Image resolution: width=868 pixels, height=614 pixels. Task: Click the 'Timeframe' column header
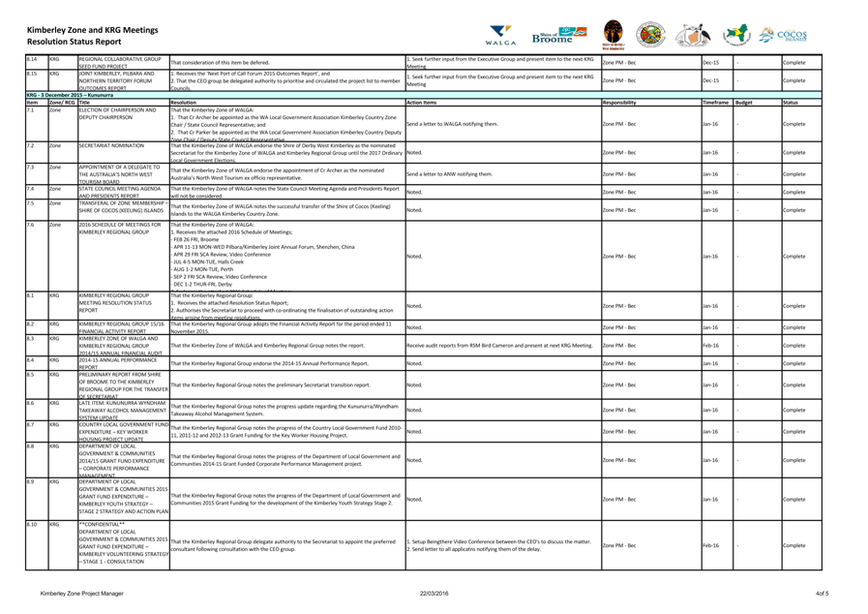(715, 103)
